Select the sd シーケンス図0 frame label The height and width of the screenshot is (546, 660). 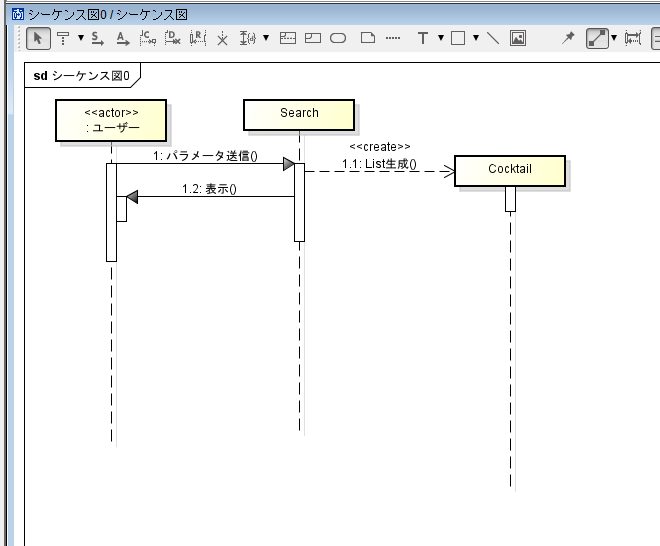tap(82, 75)
